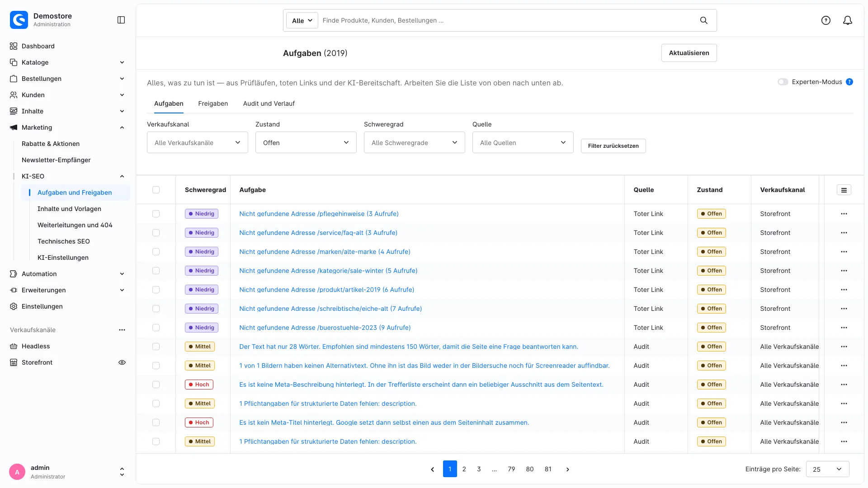The image size is (868, 488).
Task: Open the Verkaufskanal filter dropdown
Action: tap(198, 143)
